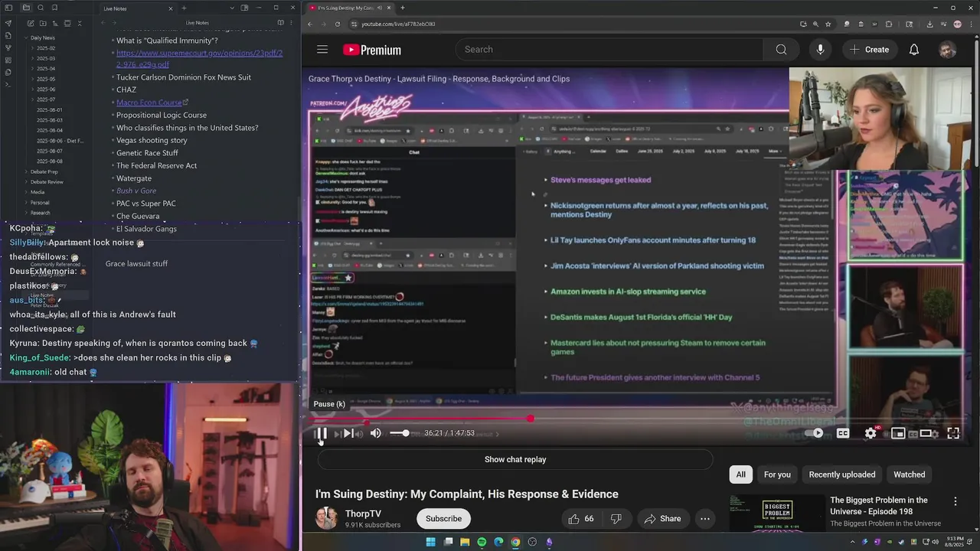Click the YouTube search magnifier button

click(781, 50)
